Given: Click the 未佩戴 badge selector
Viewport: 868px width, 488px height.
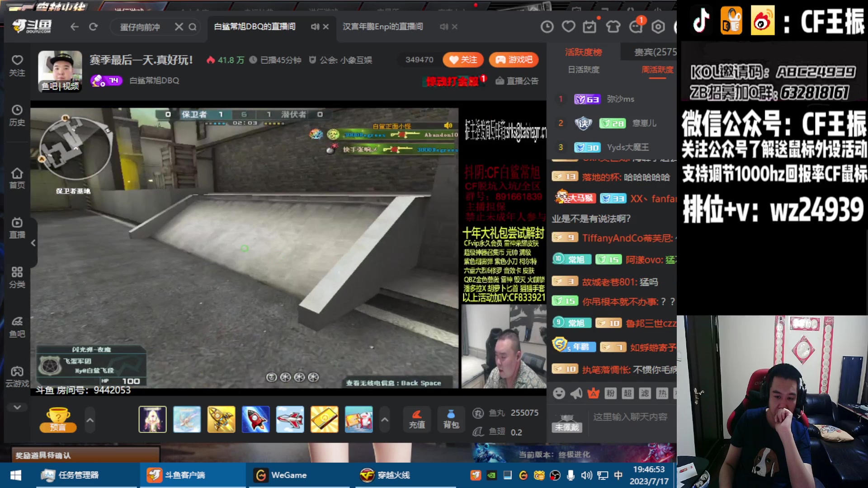Looking at the screenshot, I should point(567,423).
